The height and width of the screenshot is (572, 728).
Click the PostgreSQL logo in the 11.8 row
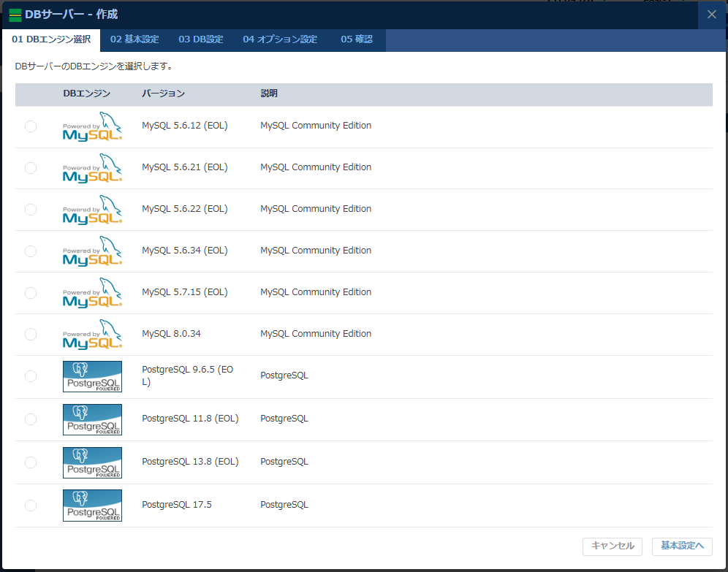92,420
